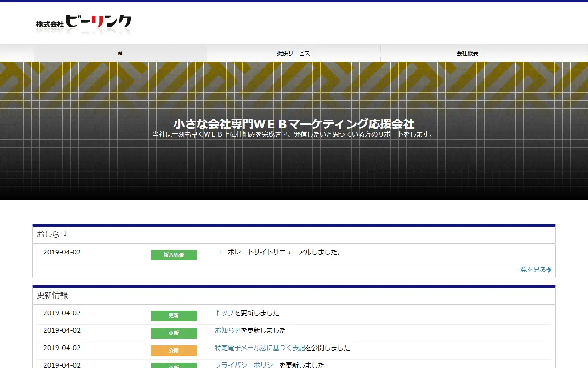The height and width of the screenshot is (368, 588).
Task: Click the 更新情報 section heading
Action: tap(52, 295)
